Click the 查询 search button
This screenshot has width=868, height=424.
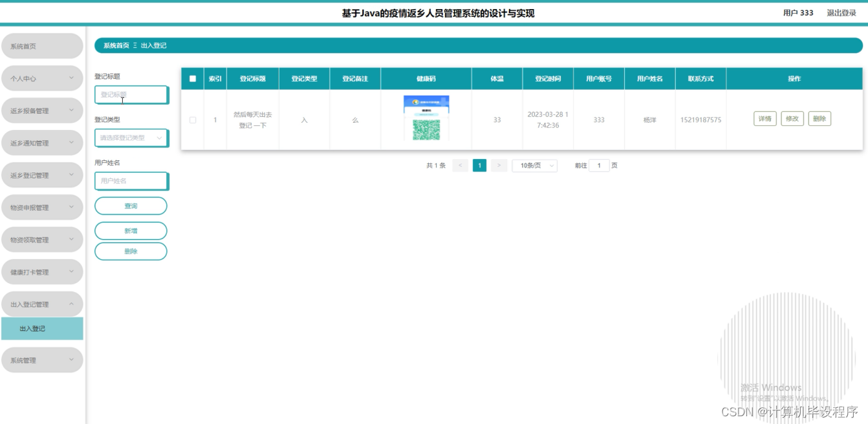click(131, 206)
